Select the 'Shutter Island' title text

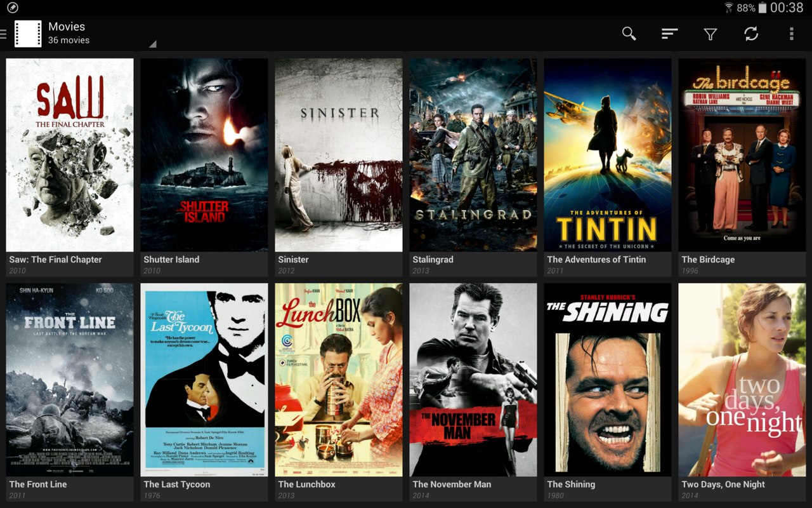click(x=171, y=260)
